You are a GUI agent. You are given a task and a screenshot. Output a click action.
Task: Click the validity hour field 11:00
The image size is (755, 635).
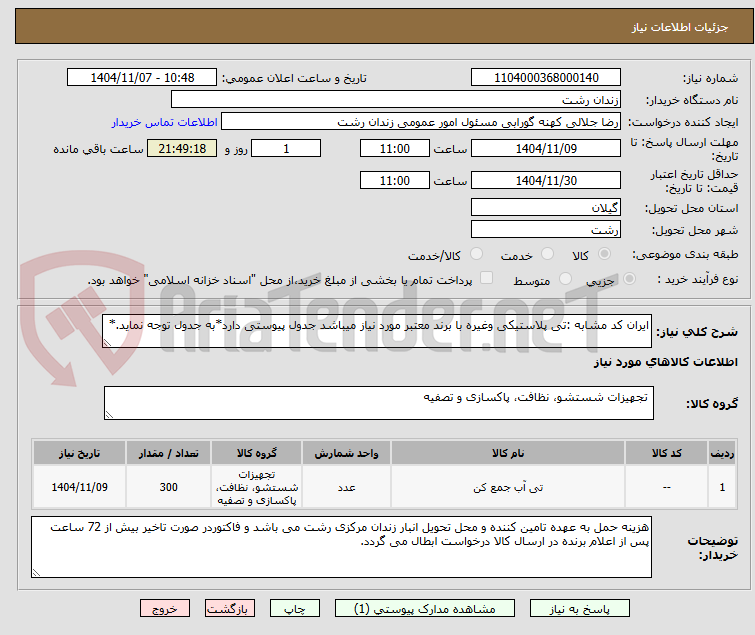(395, 181)
